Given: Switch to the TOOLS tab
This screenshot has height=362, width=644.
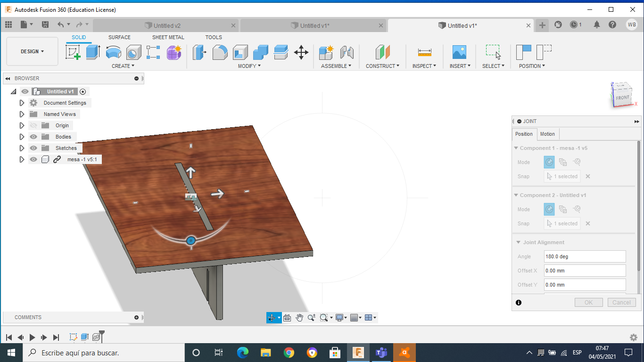Looking at the screenshot, I should [x=214, y=37].
